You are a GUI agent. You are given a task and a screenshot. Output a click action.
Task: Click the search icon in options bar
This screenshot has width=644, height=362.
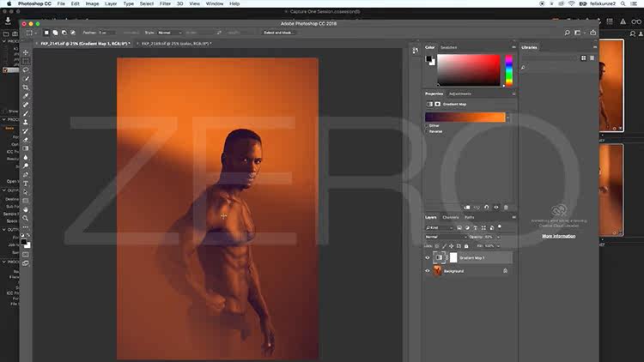pos(567,33)
